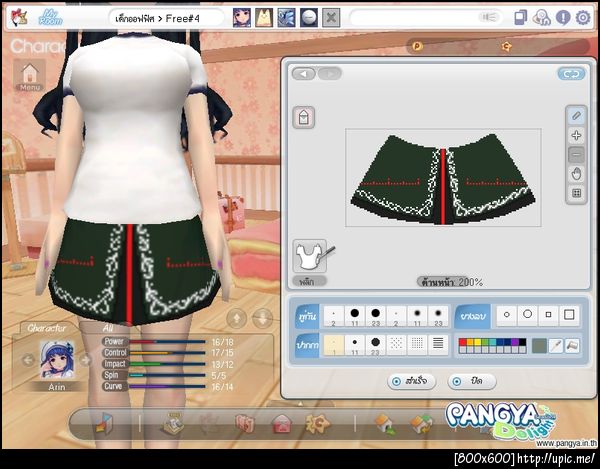600x469 pixels.
Task: Redo with the right arrow button
Action: click(x=329, y=73)
